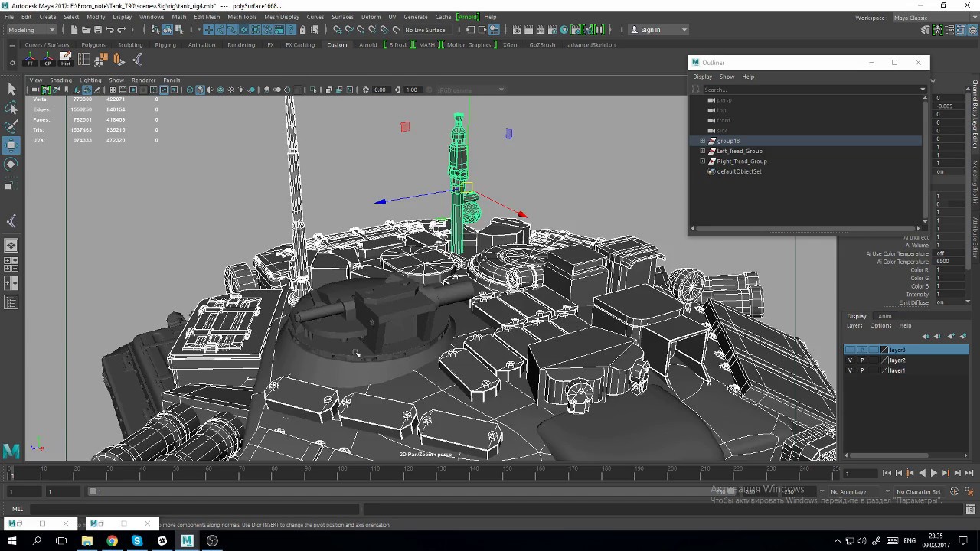The image size is (980, 551).
Task: Open Skype from the taskbar
Action: tap(137, 541)
